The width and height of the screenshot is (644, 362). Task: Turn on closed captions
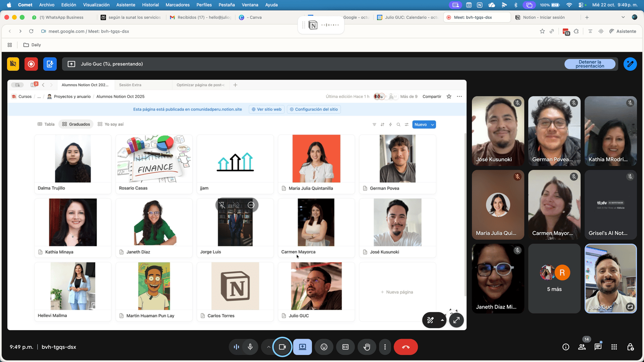click(345, 347)
